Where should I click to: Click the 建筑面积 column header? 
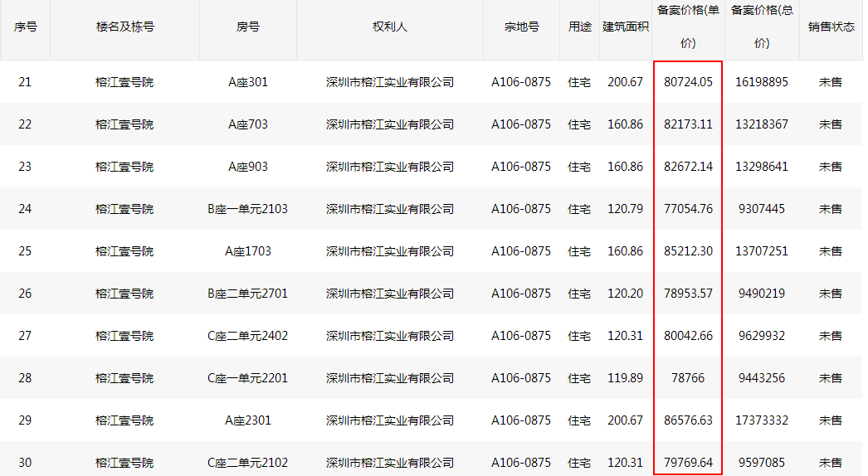[x=625, y=27]
